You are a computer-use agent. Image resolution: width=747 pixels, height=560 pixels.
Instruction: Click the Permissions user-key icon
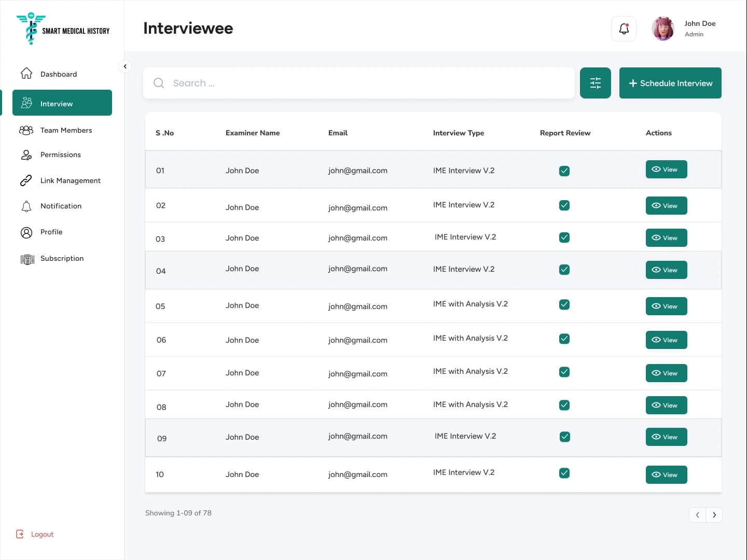(x=26, y=155)
